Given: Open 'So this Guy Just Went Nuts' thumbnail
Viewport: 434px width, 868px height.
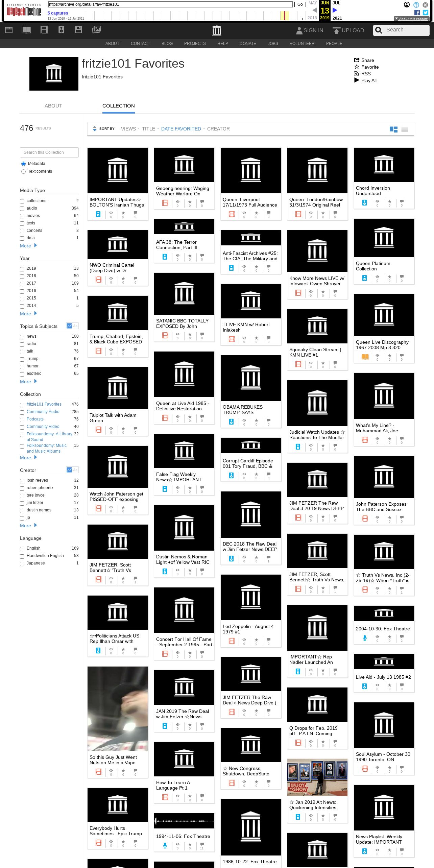Looking at the screenshot, I should [x=118, y=708].
